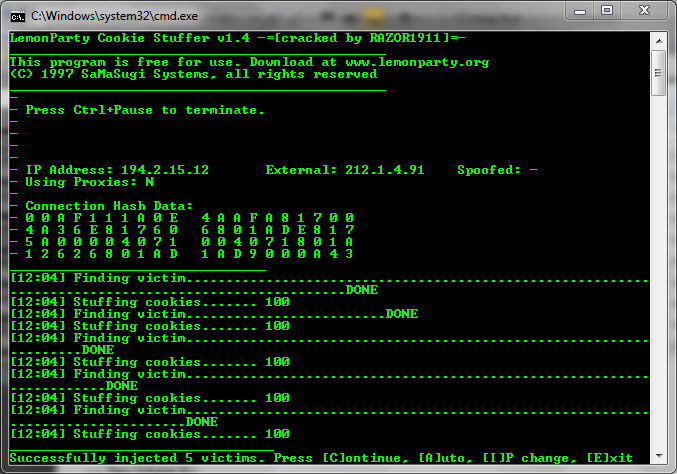Click the [A]uto option text

pyautogui.click(x=445, y=458)
